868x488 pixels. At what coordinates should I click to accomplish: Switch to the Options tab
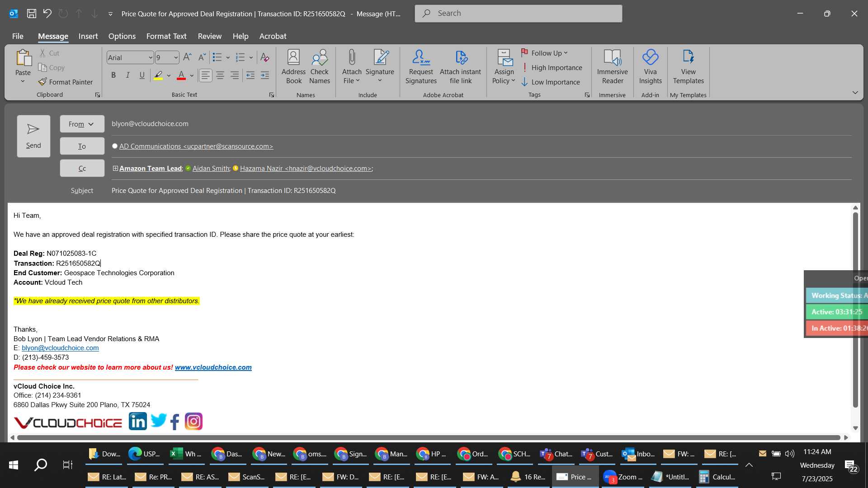pyautogui.click(x=122, y=36)
